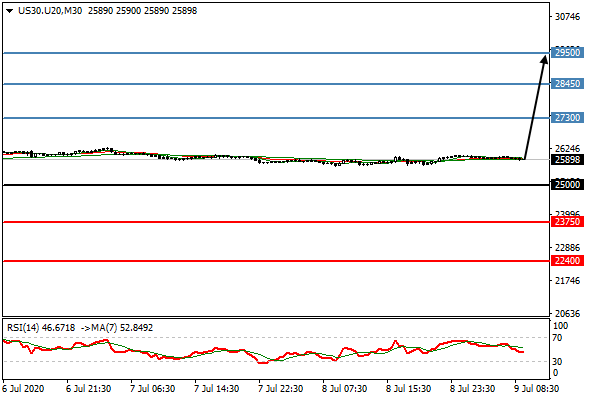Screen dimensions: 590x400
Task: Click the 6 Jul 21:30 time axis label
Action: click(88, 389)
